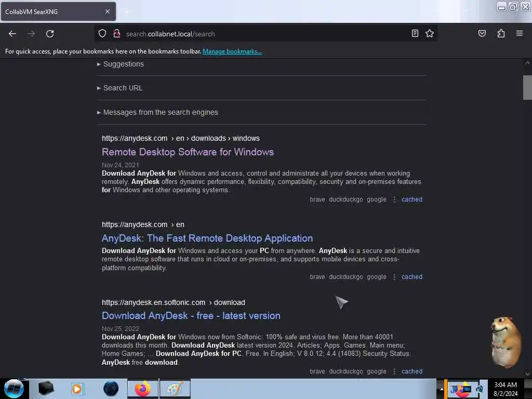
Task: Open options dots on Remote Desktop Software result
Action: click(394, 199)
